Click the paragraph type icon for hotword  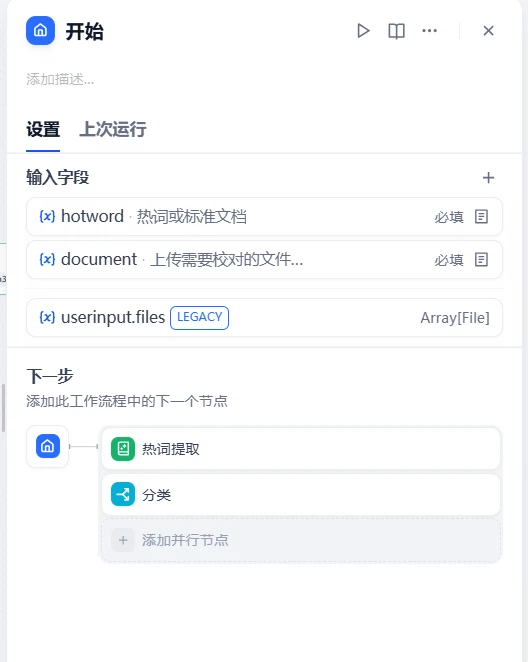point(481,217)
